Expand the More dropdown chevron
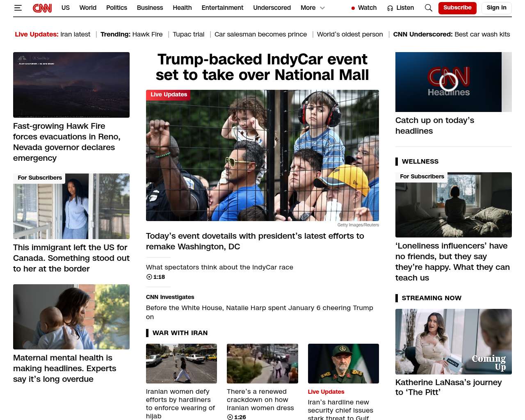 (x=322, y=8)
